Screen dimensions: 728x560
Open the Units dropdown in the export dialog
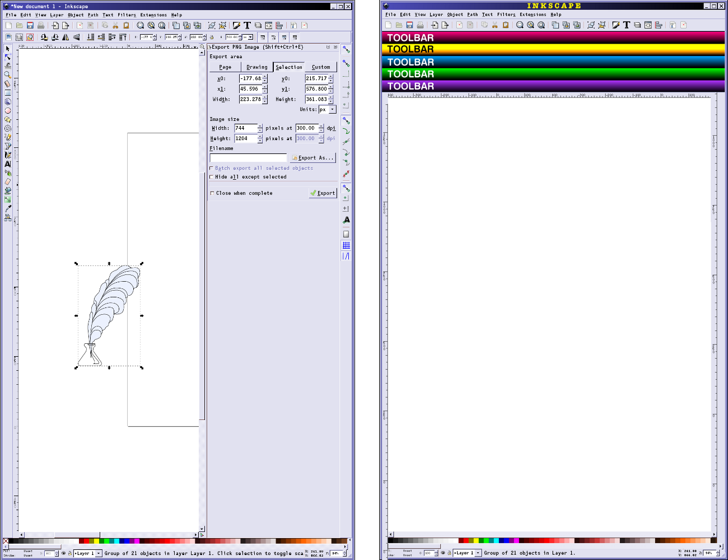[326, 109]
